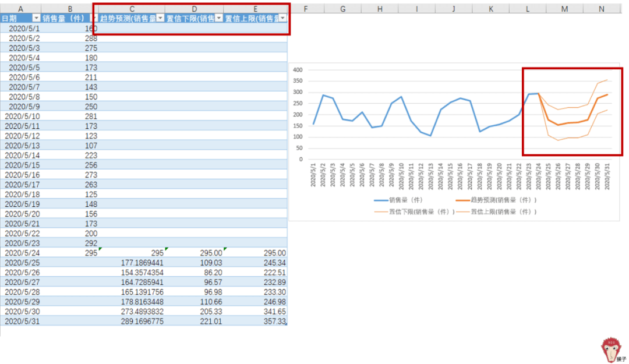The image size is (629, 364).
Task: Select the cell containing 250
Action: coord(70,107)
